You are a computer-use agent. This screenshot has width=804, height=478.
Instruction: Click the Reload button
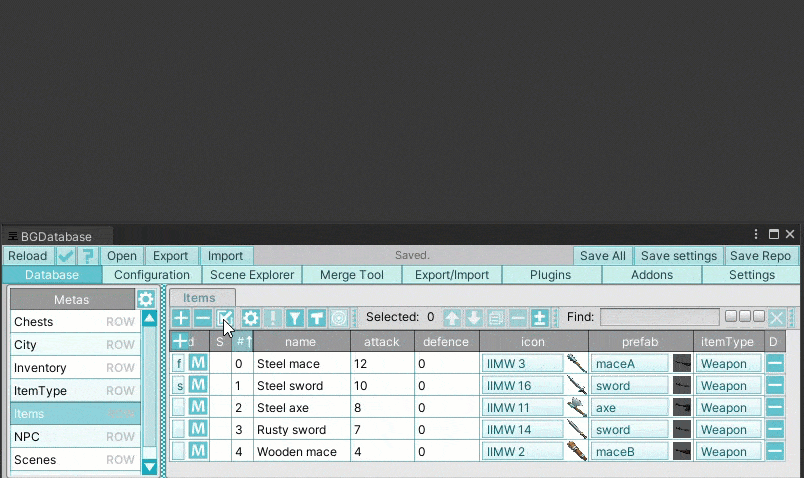pos(28,256)
